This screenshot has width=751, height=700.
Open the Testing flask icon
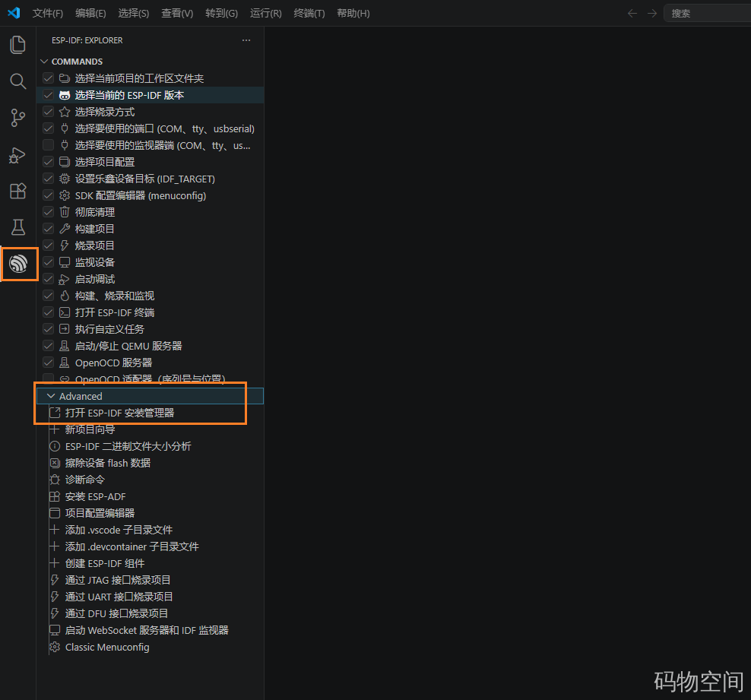coord(17,227)
